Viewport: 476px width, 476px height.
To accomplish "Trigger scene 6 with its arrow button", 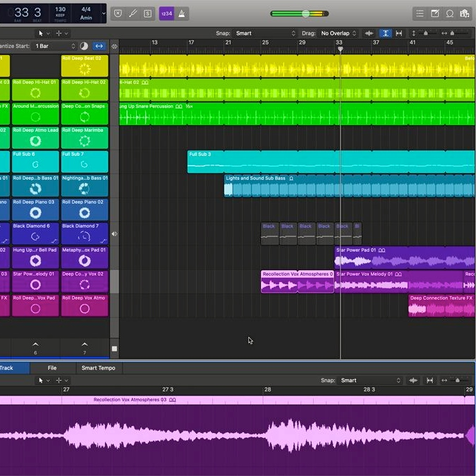I will tap(35, 345).
